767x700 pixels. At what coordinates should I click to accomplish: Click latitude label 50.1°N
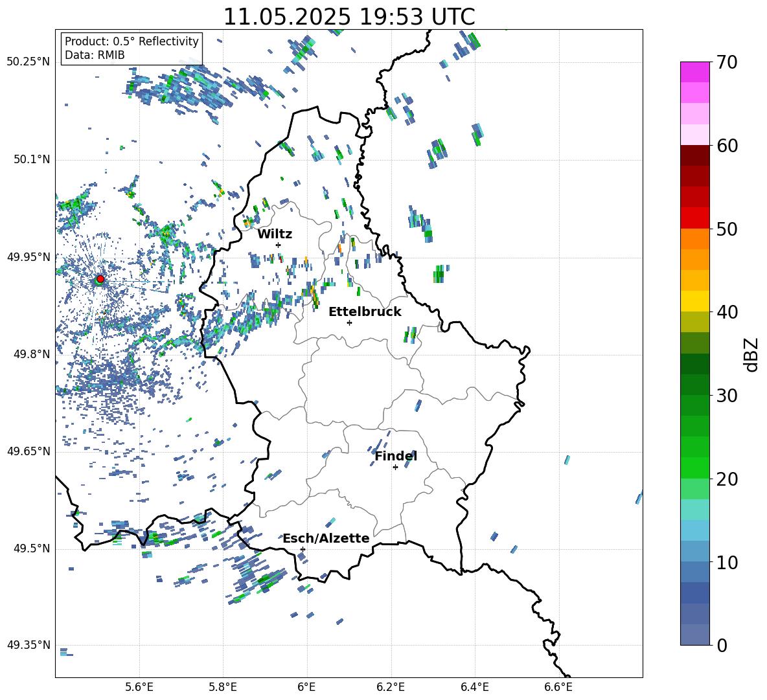pos(32,159)
